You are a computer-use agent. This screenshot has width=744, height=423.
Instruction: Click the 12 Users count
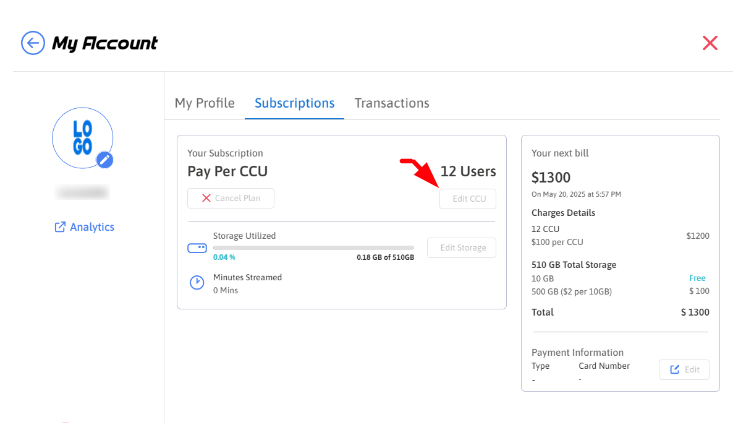pyautogui.click(x=468, y=171)
